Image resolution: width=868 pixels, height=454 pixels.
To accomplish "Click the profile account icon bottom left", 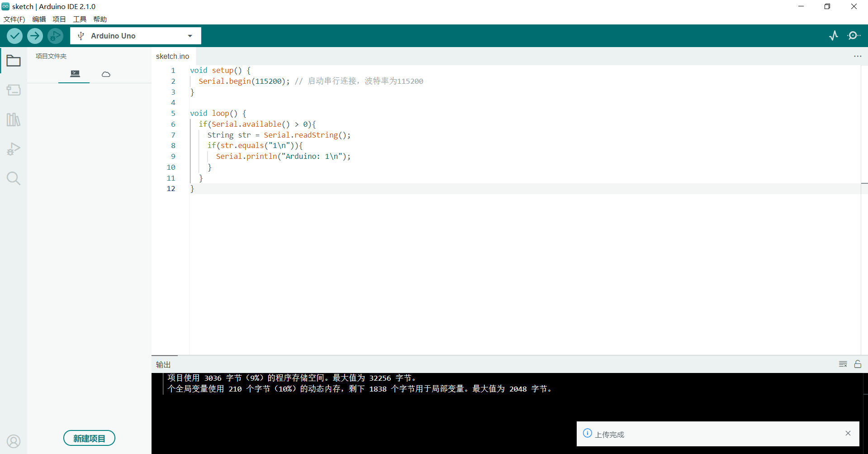I will click(14, 441).
